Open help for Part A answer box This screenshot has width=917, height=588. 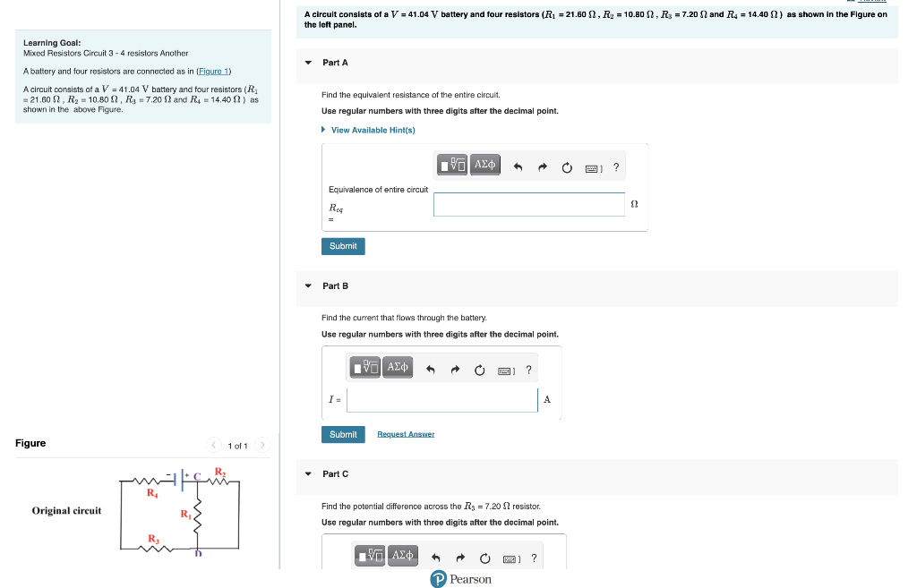pyautogui.click(x=616, y=167)
